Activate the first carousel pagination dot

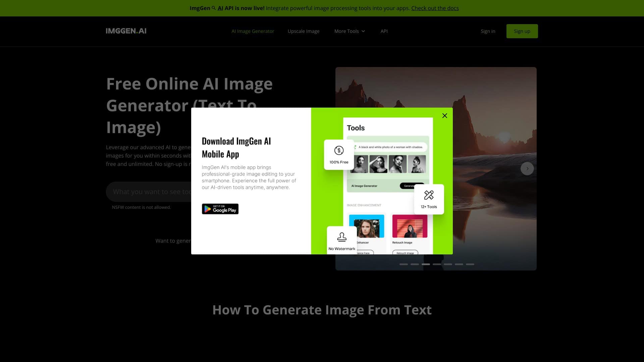tap(404, 264)
